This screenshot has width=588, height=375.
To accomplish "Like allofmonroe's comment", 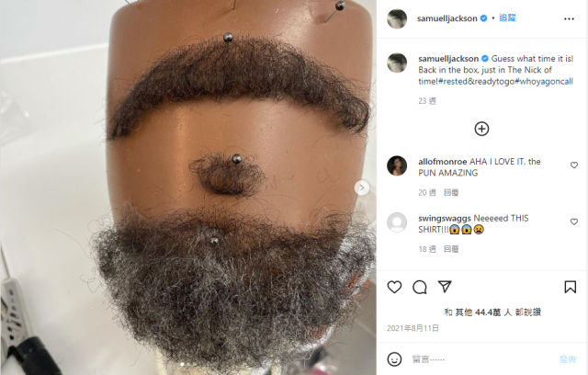I will point(573,165).
